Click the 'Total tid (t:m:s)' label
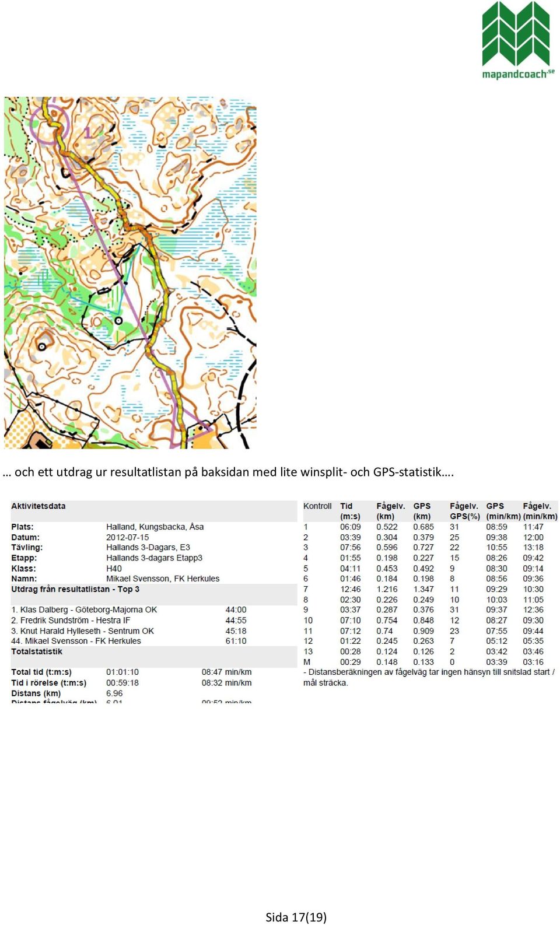Screen dimensions: 560x925 pyautogui.click(x=41, y=672)
